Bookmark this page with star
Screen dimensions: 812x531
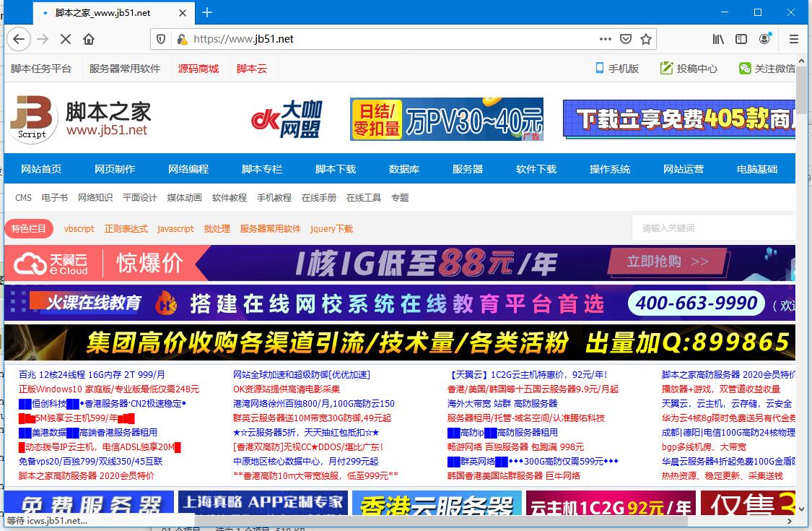click(x=646, y=39)
